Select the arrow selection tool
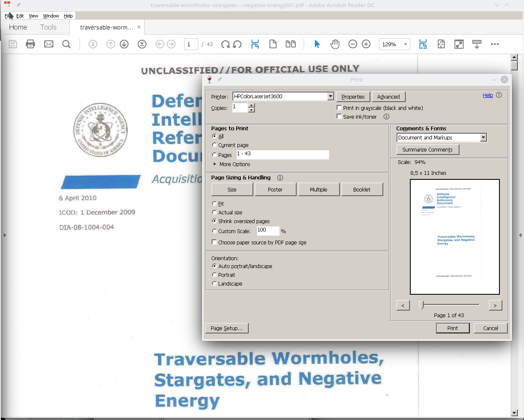Screen dimensions: 524x420 click(317, 44)
